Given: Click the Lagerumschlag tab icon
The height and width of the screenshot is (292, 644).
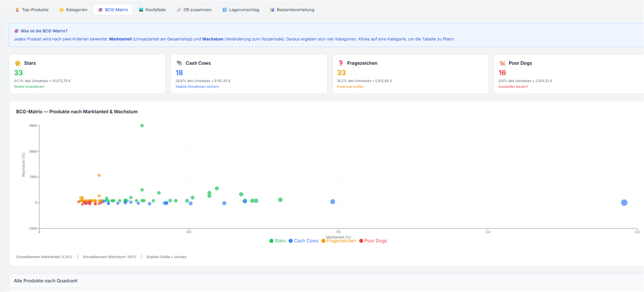Looking at the screenshot, I should coord(224,10).
